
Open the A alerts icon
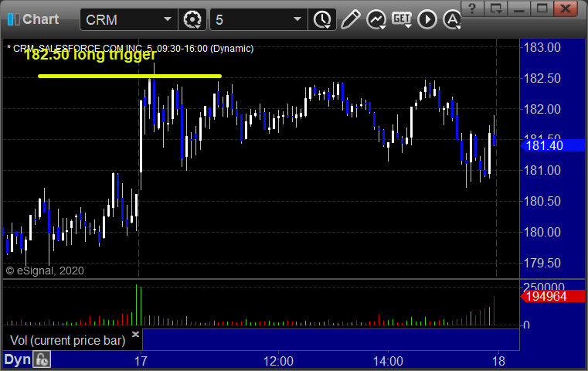[452, 19]
